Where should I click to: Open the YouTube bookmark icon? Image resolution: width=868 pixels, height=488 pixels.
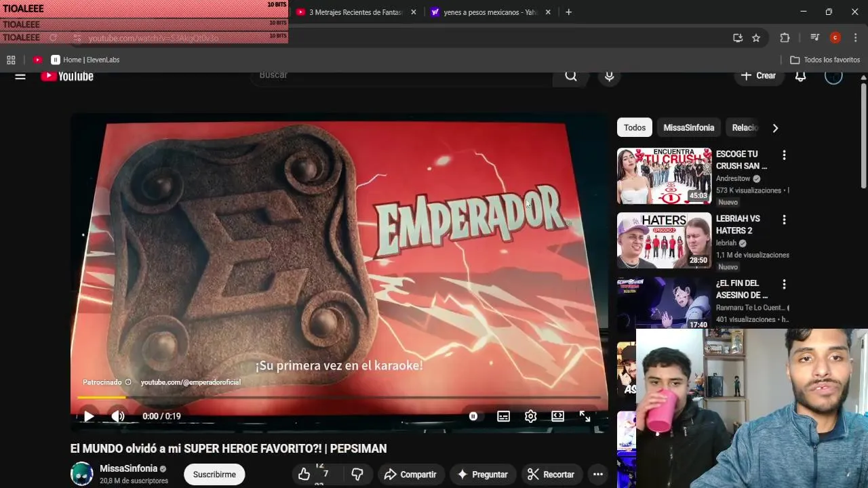(x=37, y=60)
